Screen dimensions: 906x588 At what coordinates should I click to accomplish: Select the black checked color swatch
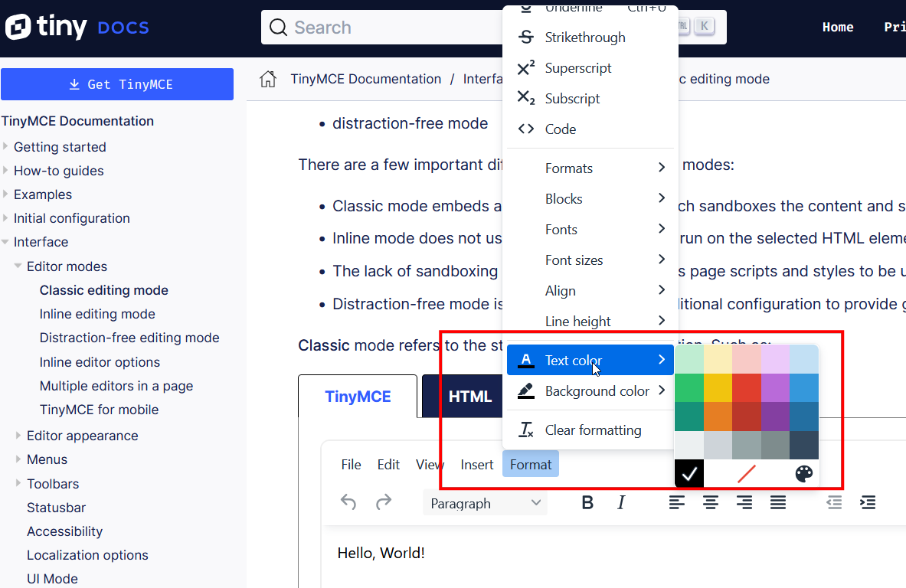pyautogui.click(x=689, y=474)
